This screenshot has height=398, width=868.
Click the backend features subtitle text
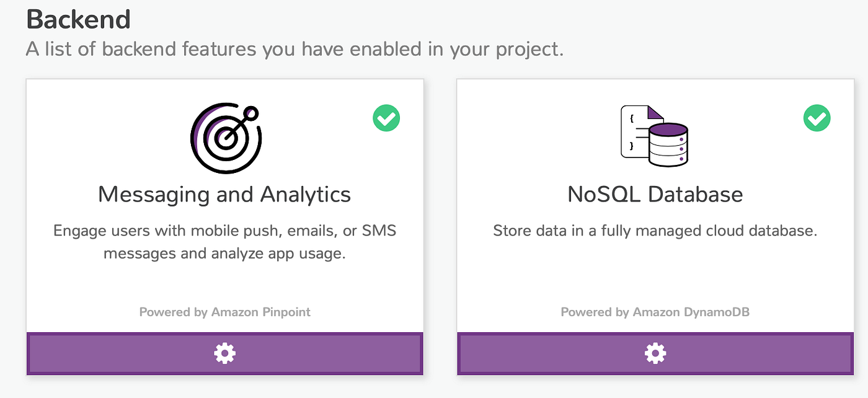point(294,49)
